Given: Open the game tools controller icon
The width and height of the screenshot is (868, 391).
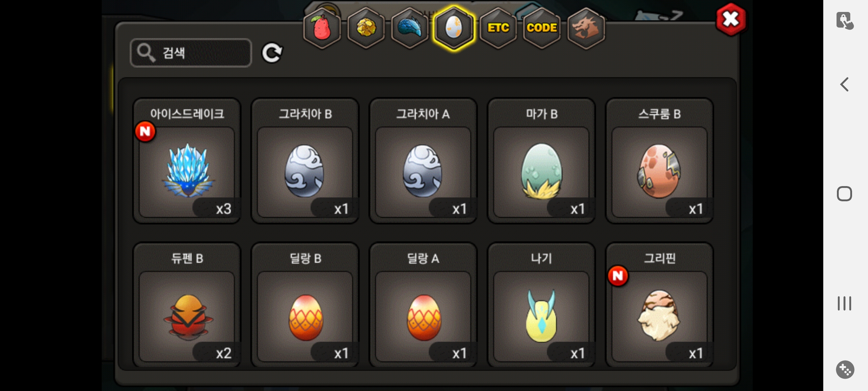Looking at the screenshot, I should pos(845,370).
